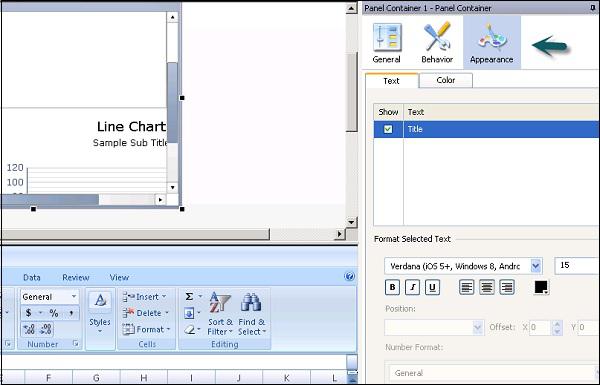Image resolution: width=600 pixels, height=385 pixels.
Task: Select the Appearance palette icon
Action: click(492, 43)
